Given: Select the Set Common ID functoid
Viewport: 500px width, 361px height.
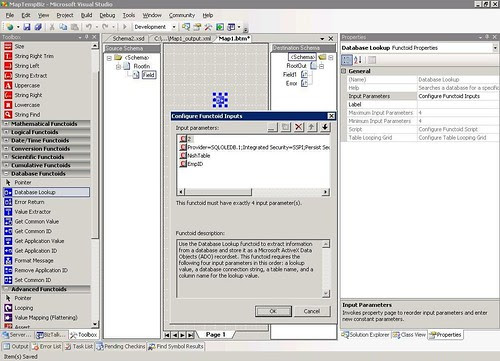Looking at the screenshot, I should tap(33, 280).
